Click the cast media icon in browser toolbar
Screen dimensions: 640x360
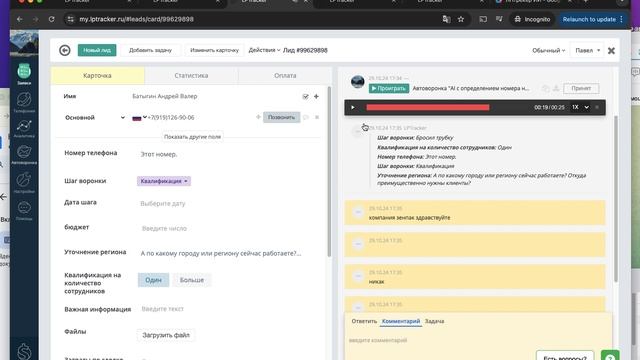pyautogui.click(x=483, y=19)
